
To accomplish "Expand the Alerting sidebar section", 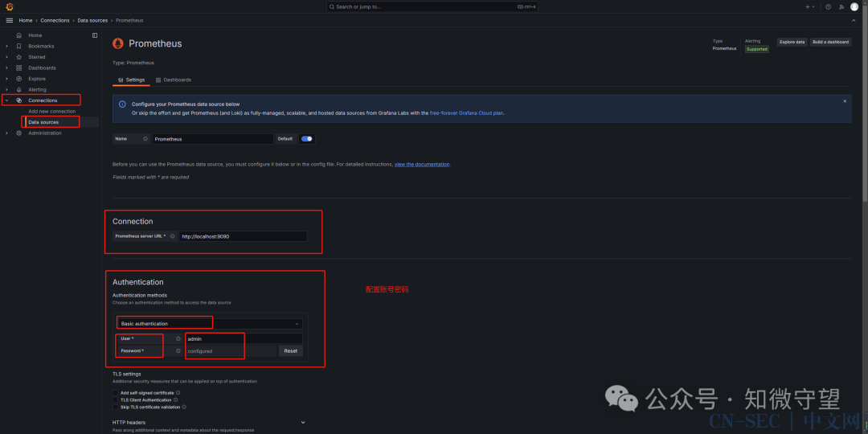I will pos(6,89).
